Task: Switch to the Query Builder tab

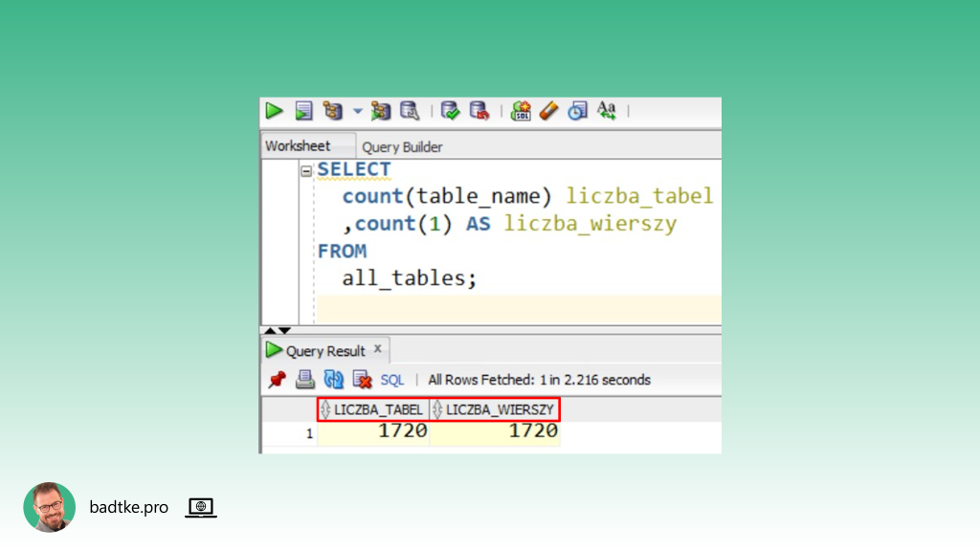Action: coord(402,147)
